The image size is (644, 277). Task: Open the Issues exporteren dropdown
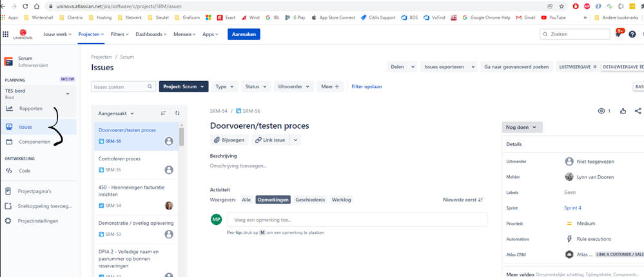449,66
